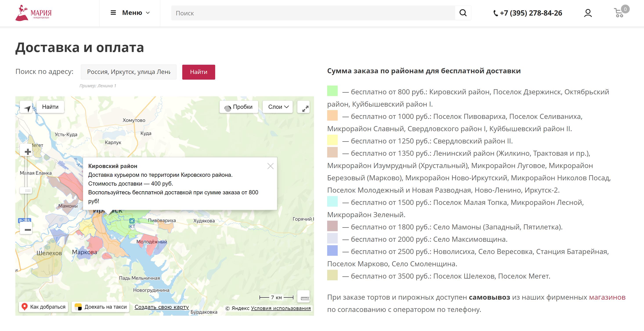Viewport: 644px width, 331px height.
Task: Click the address search input field
Action: [128, 72]
